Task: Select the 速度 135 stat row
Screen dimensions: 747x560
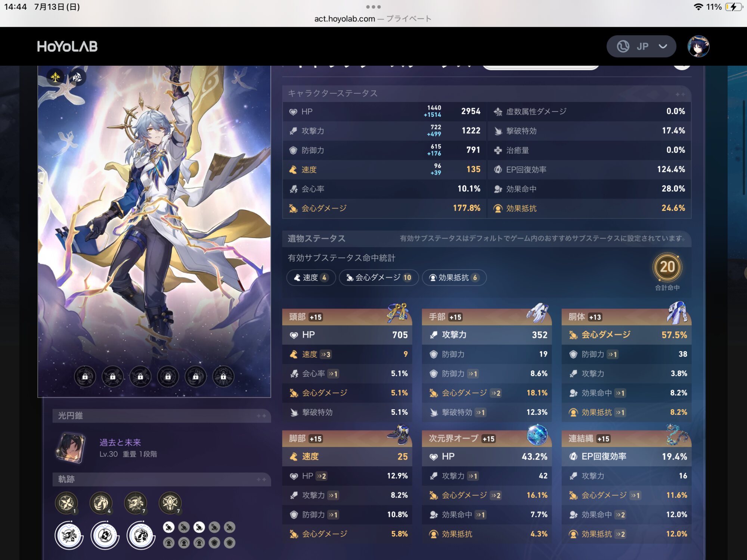Action: (x=384, y=169)
